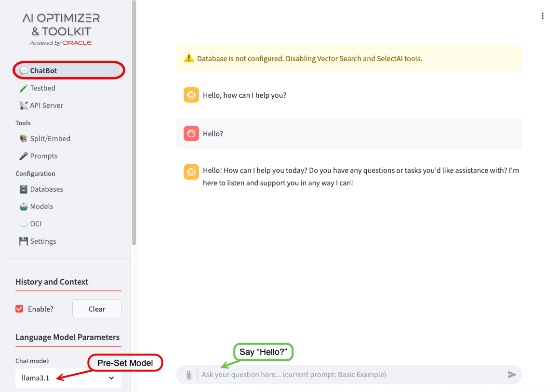Navigate to Split/Embed tool
The width and height of the screenshot is (560, 392).
(x=69, y=139)
